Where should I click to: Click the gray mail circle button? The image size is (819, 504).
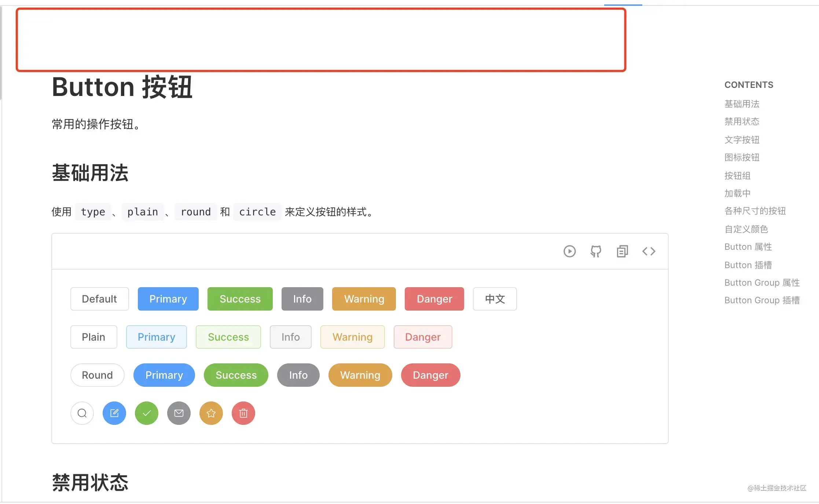[179, 413]
